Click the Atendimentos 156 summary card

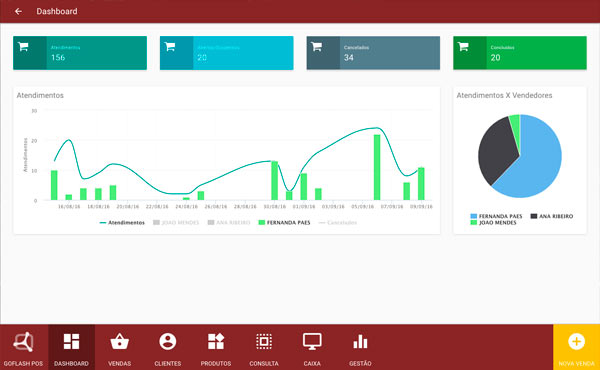tap(80, 53)
